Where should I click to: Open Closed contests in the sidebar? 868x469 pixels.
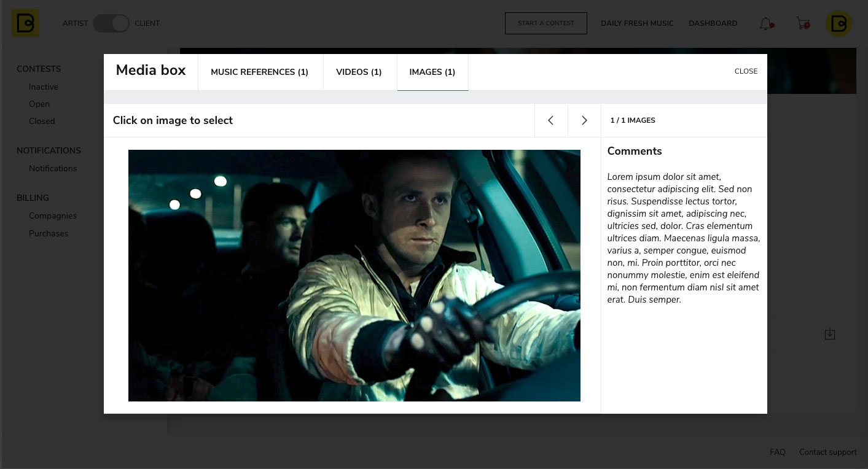pos(42,121)
